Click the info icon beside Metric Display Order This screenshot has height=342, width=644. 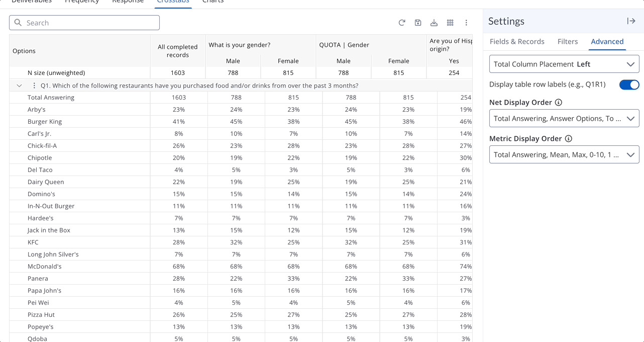pos(568,139)
